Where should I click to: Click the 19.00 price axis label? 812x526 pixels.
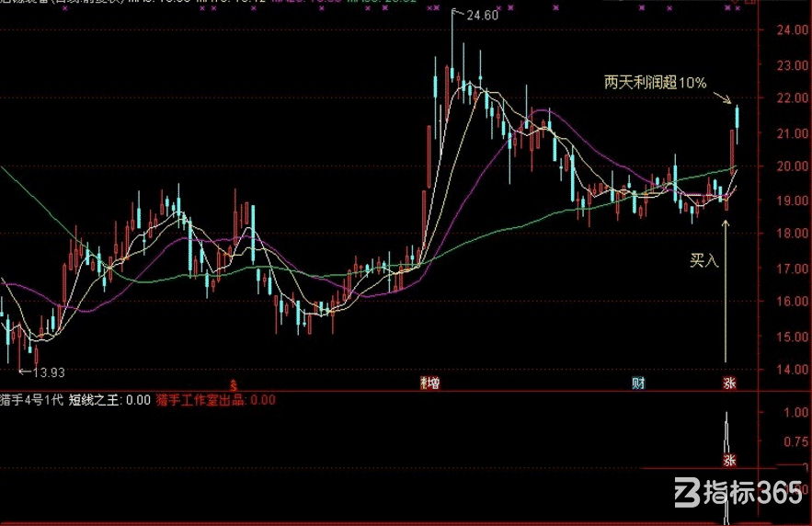click(793, 200)
